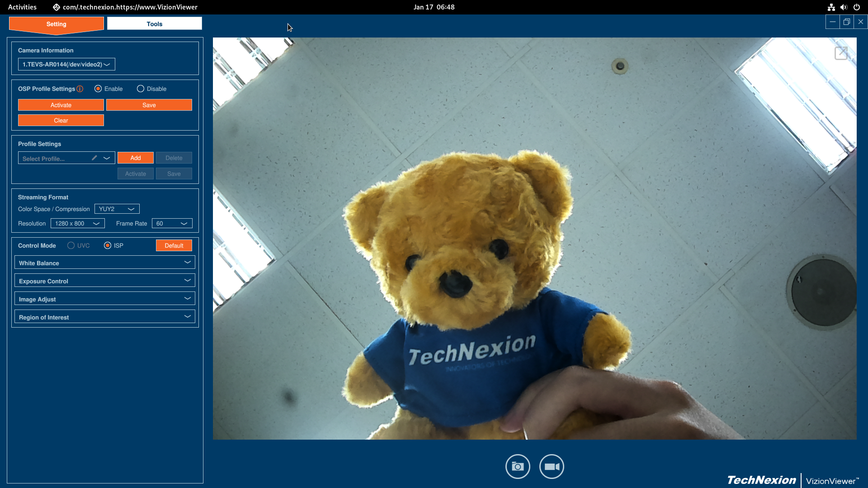This screenshot has height=488, width=868.
Task: Take a snapshot with the camera icon
Action: [x=518, y=466]
